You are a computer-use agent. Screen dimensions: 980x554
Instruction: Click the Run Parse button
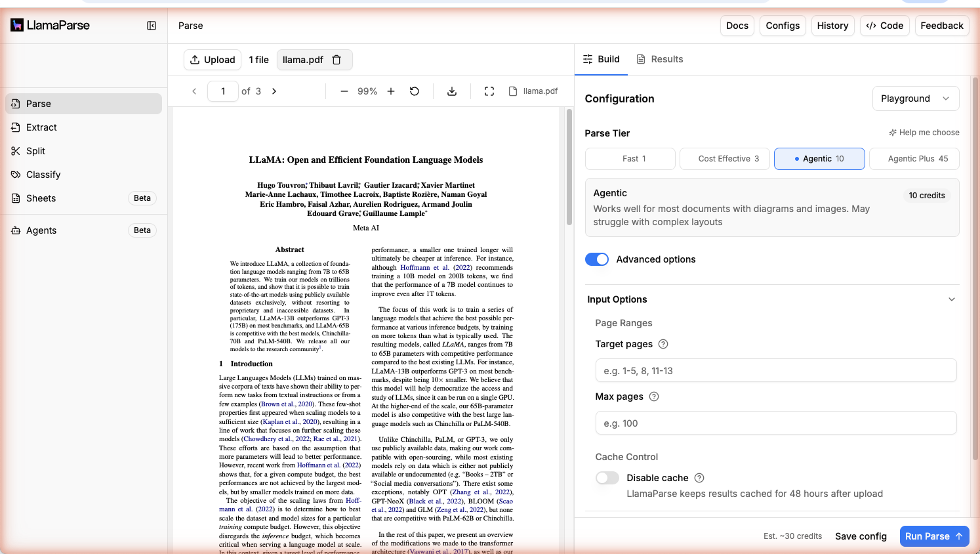point(934,536)
